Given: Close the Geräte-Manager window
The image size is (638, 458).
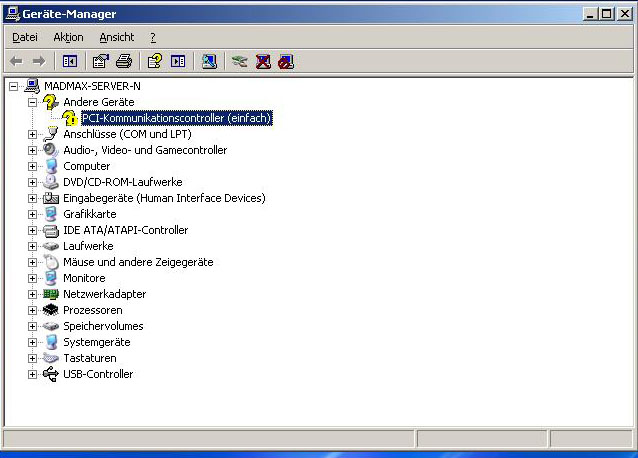Looking at the screenshot, I should pos(624,14).
